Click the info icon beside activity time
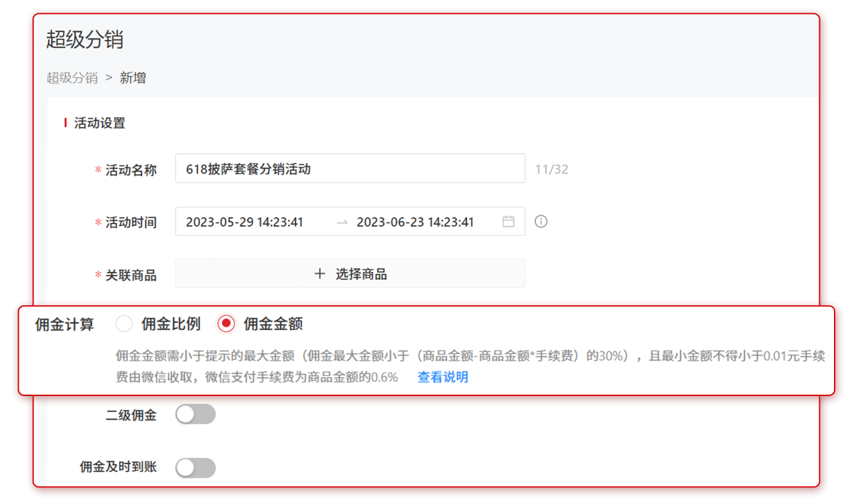The width and height of the screenshot is (854, 504). tap(541, 221)
